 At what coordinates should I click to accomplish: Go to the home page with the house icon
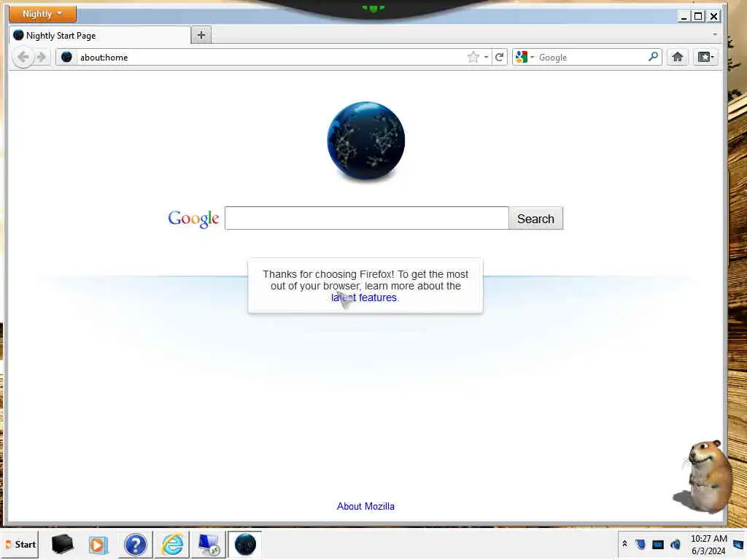[x=677, y=57]
